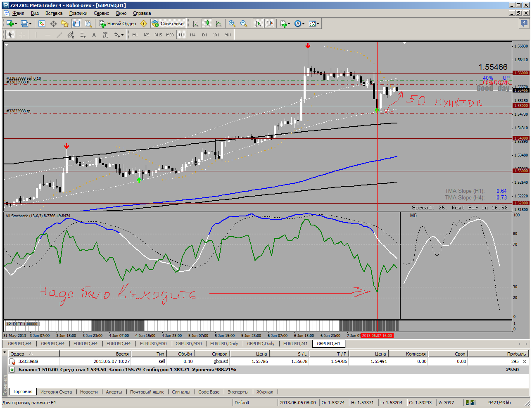This screenshot has height=408, width=532.
Task: Switch to История Счета terminal tab
Action: 56,392
